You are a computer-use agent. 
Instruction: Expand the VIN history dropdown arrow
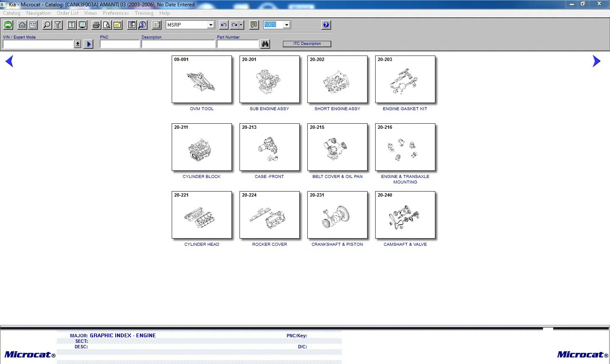tap(78, 44)
